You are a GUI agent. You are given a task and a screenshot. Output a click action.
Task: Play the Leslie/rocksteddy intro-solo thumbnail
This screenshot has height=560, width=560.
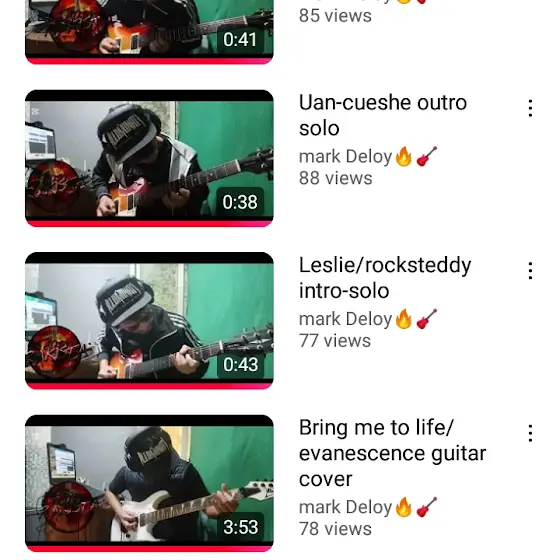(x=149, y=321)
